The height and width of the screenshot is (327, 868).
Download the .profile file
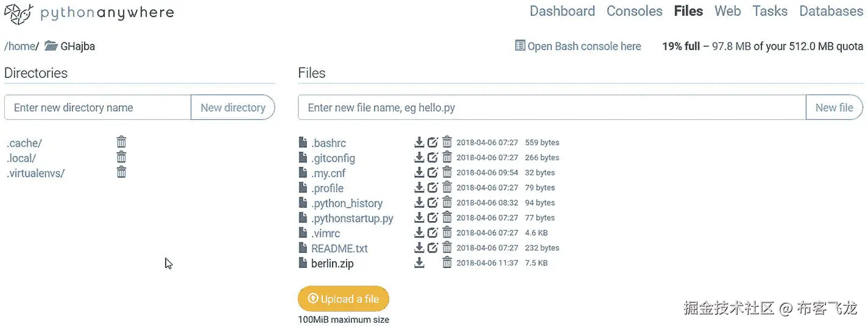[x=419, y=188]
